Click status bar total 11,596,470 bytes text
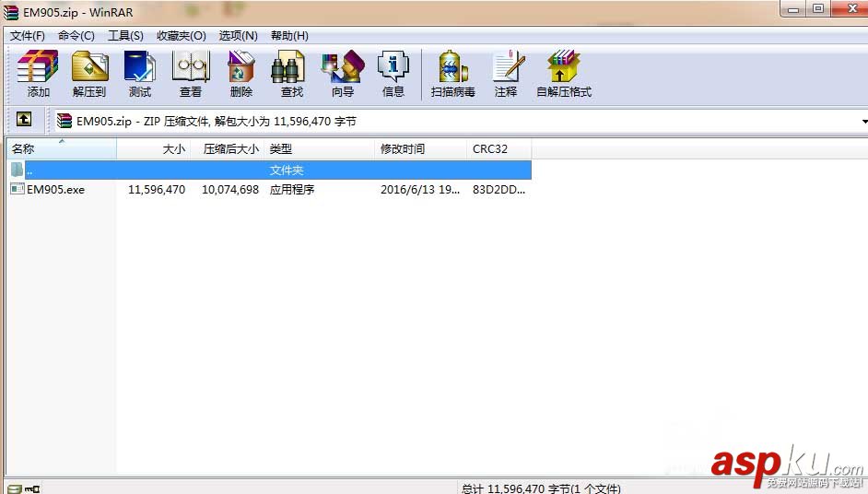868x494 pixels. tap(541, 488)
